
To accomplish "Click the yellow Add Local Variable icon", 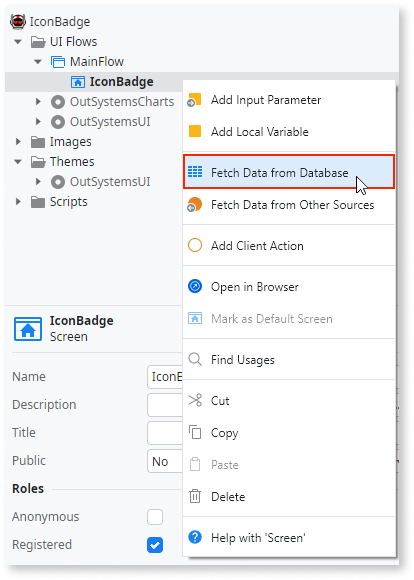I will click(x=195, y=131).
